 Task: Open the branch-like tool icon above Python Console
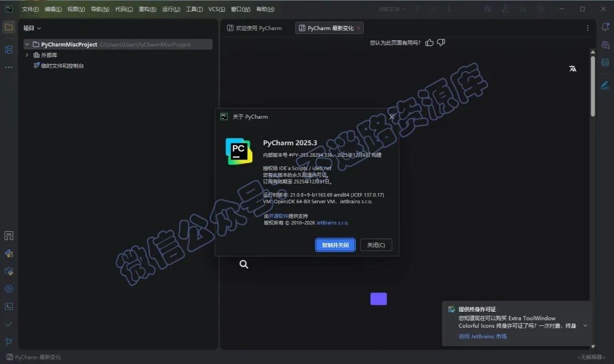9,236
